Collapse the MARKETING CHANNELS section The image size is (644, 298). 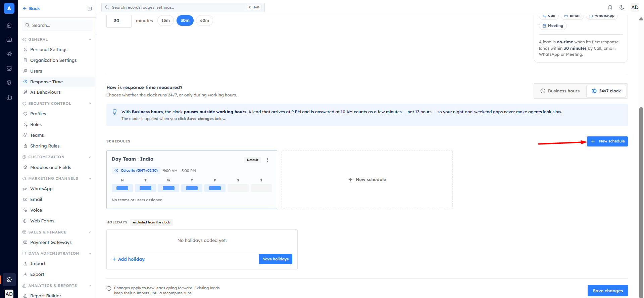[x=90, y=178]
